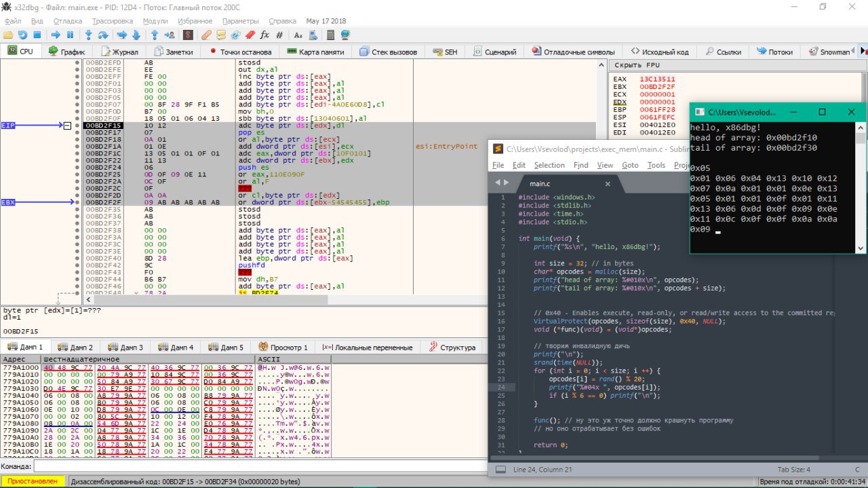The width and height of the screenshot is (868, 488).
Task: Open Tab Size: 4 selector in Sublime
Action: 793,470
